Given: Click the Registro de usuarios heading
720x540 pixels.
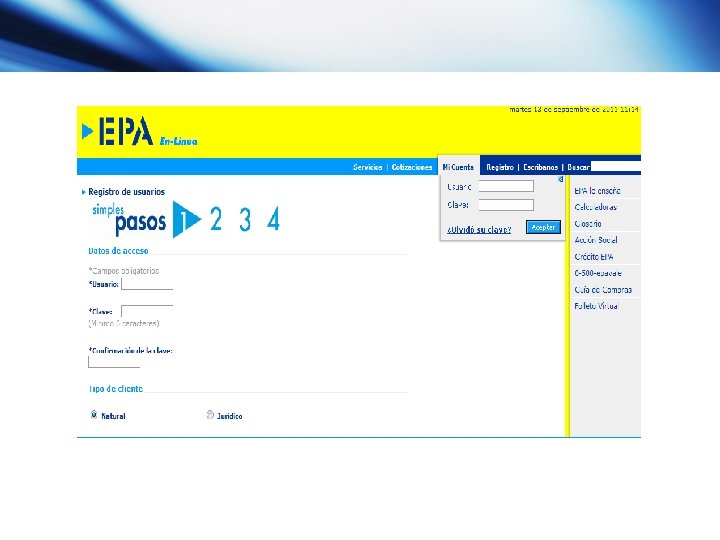Looking at the screenshot, I should click(x=126, y=192).
